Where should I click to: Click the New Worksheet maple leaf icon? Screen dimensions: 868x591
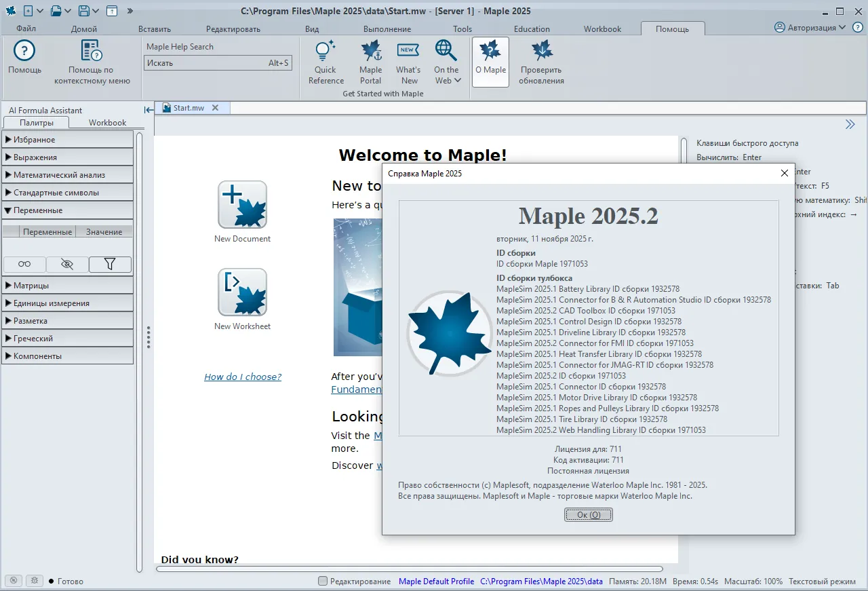coord(242,292)
